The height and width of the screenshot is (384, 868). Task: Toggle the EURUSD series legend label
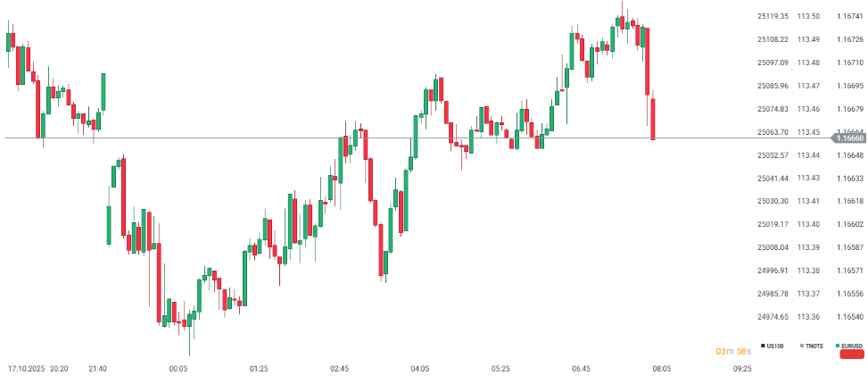point(853,346)
